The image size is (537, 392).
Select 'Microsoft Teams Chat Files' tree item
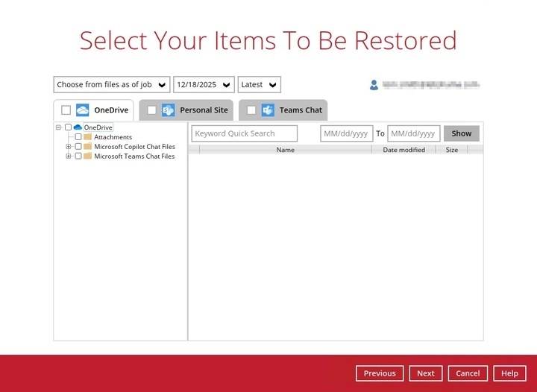(134, 156)
